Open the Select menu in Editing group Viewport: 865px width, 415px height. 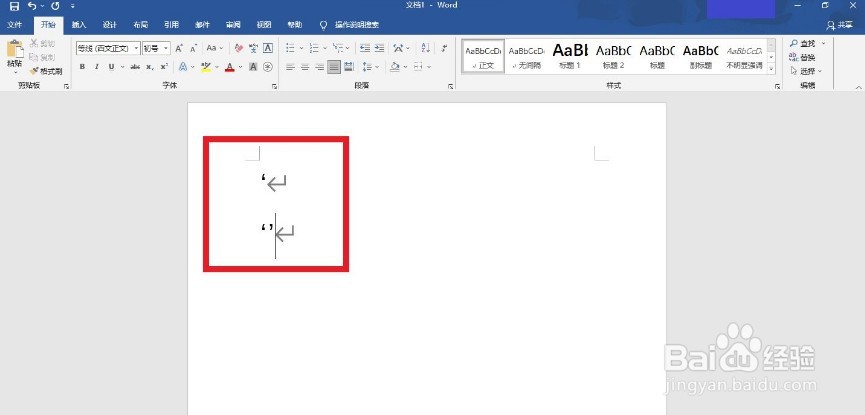pyautogui.click(x=805, y=71)
